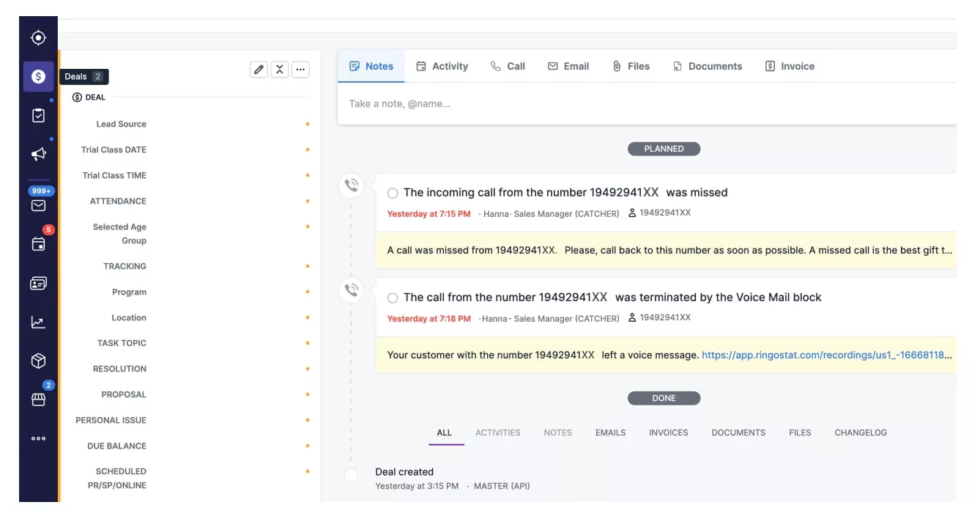Click the pencil edit button in deal panel
Screen dimensions: 980x513
coord(259,69)
